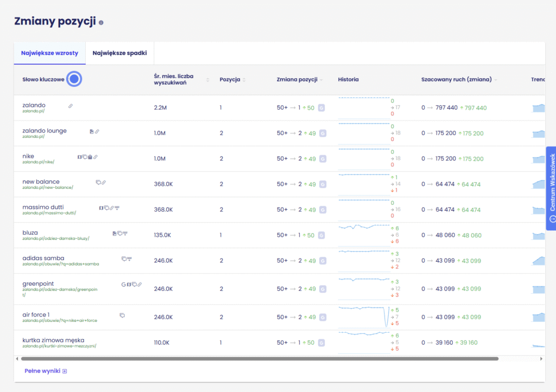Viewport: 556px width, 392px height.
Task: Click the scrollbar right arrow under the table
Action: coord(541,359)
